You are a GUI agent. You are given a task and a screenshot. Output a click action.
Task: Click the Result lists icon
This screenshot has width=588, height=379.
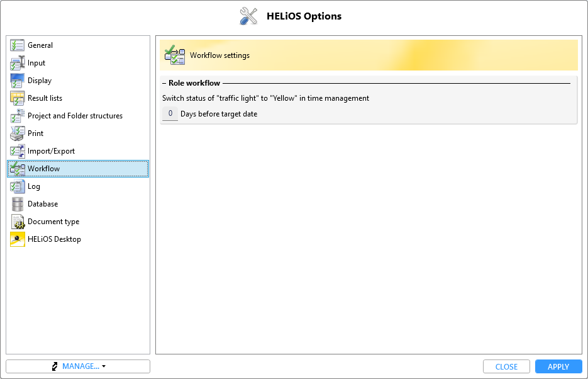tap(17, 98)
